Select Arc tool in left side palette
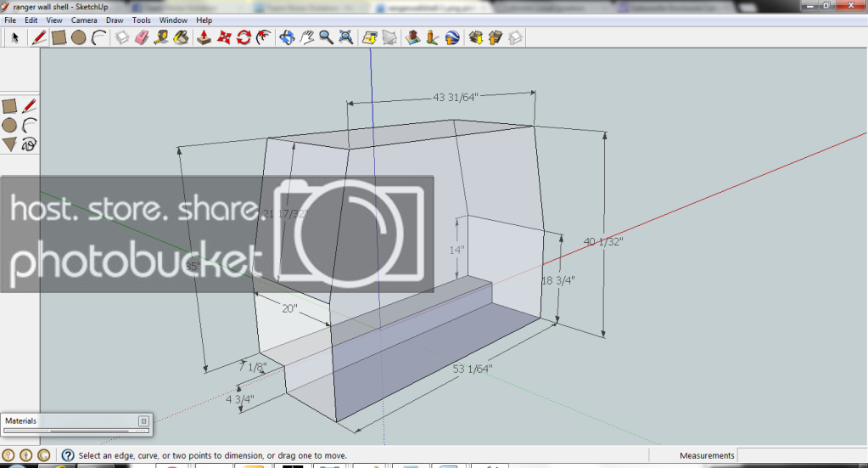Screen dimensions: 868x468 30,125
